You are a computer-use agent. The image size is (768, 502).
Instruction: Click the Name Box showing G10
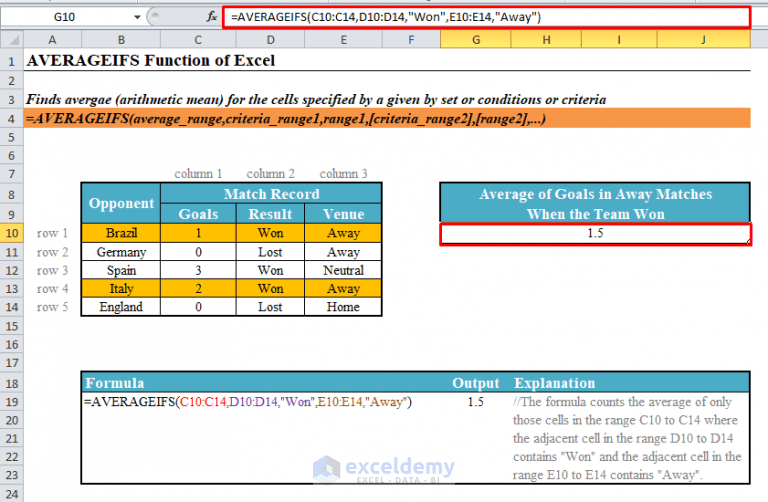pyautogui.click(x=65, y=17)
